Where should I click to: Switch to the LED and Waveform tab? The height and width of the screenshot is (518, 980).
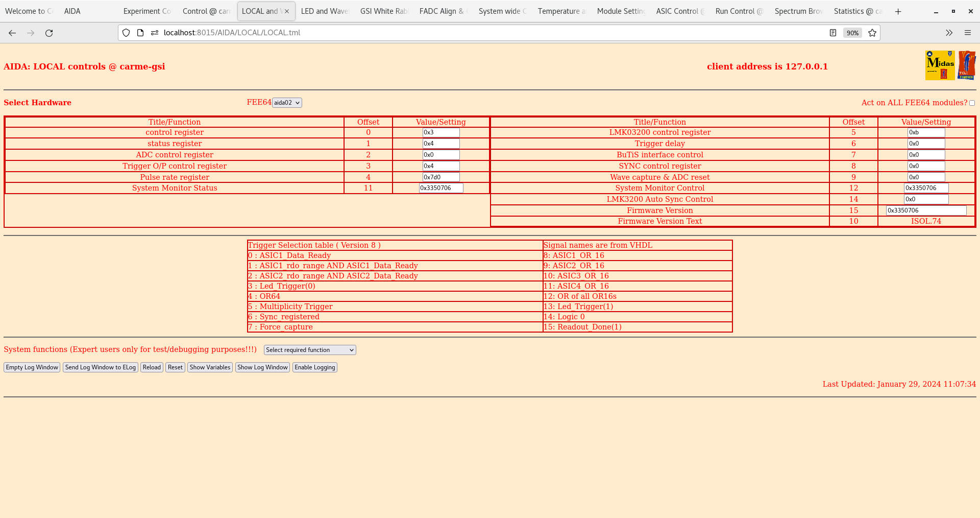click(324, 11)
